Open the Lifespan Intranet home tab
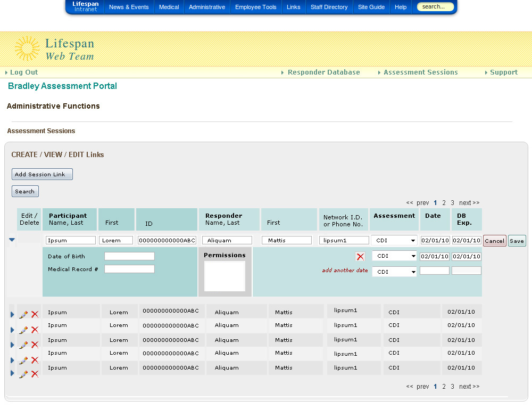The width and height of the screenshot is (532, 409). (x=86, y=6)
